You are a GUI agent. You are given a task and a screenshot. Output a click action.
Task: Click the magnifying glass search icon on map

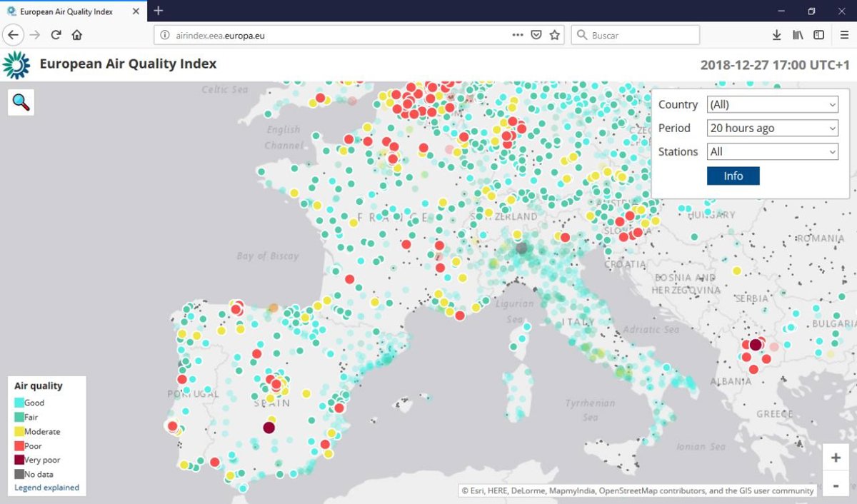[x=21, y=103]
